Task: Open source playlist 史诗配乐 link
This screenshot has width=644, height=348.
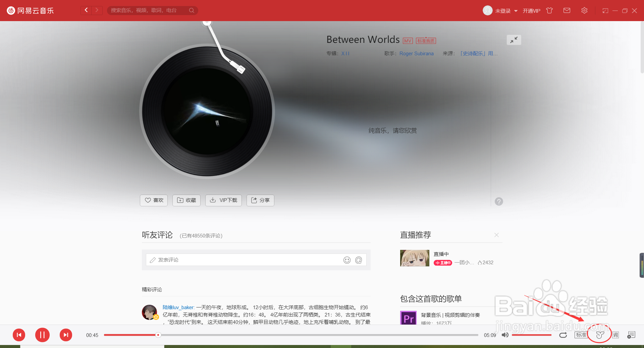Action: [479, 54]
